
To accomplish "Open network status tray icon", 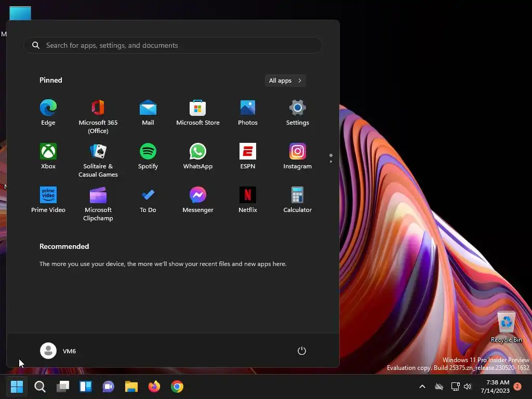I will click(x=455, y=387).
